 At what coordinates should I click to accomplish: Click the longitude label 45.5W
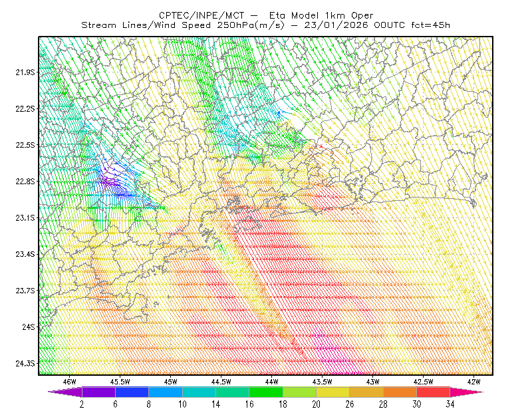120,382
